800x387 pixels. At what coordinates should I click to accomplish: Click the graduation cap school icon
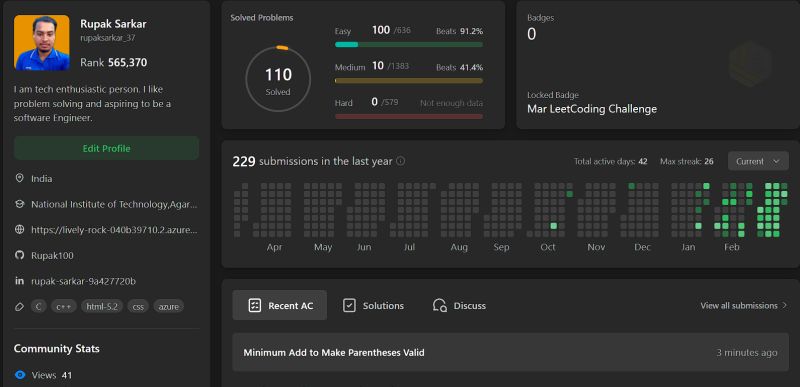click(20, 204)
